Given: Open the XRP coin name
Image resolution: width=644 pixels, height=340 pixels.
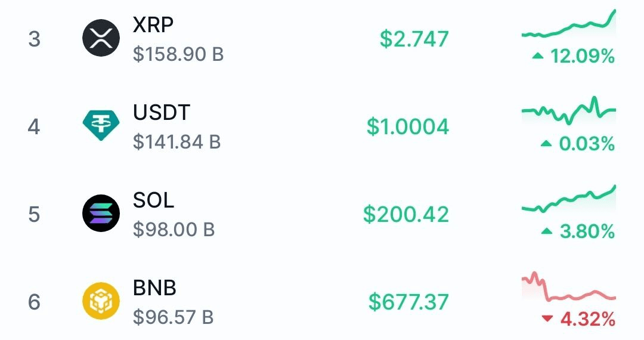Looking at the screenshot, I should [x=153, y=26].
